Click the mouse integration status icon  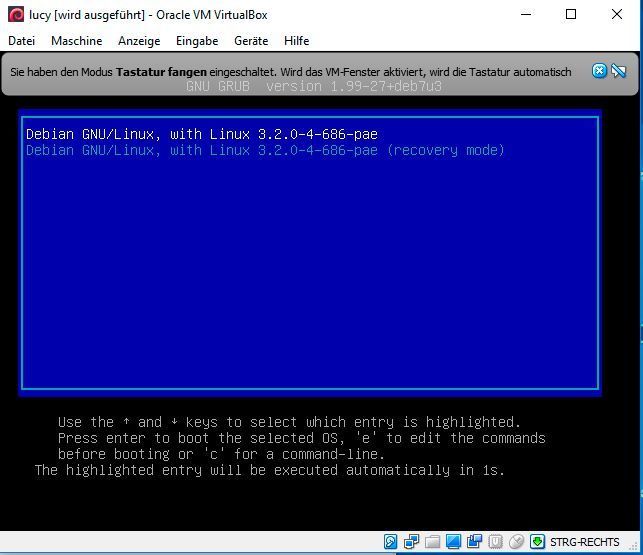(x=516, y=542)
